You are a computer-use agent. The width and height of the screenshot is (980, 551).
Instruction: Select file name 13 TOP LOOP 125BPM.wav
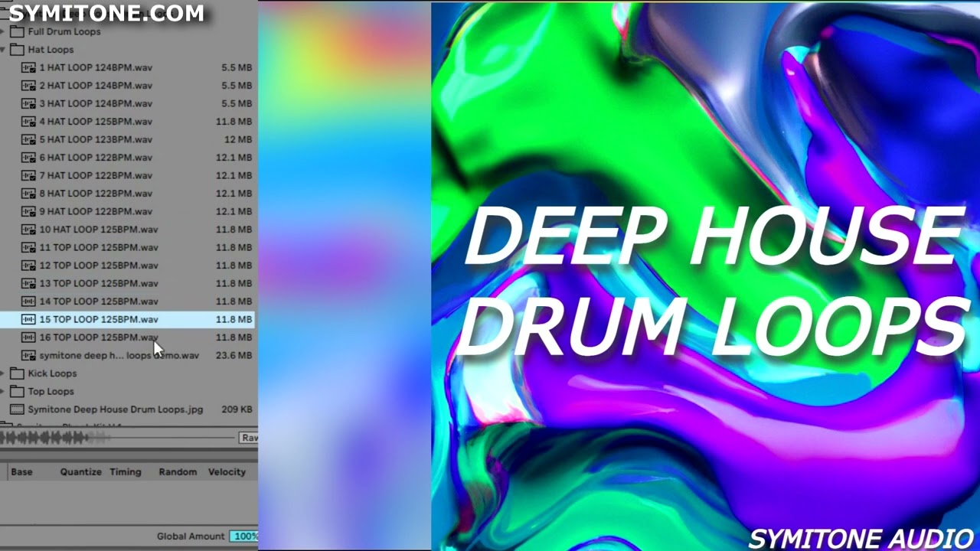click(99, 283)
